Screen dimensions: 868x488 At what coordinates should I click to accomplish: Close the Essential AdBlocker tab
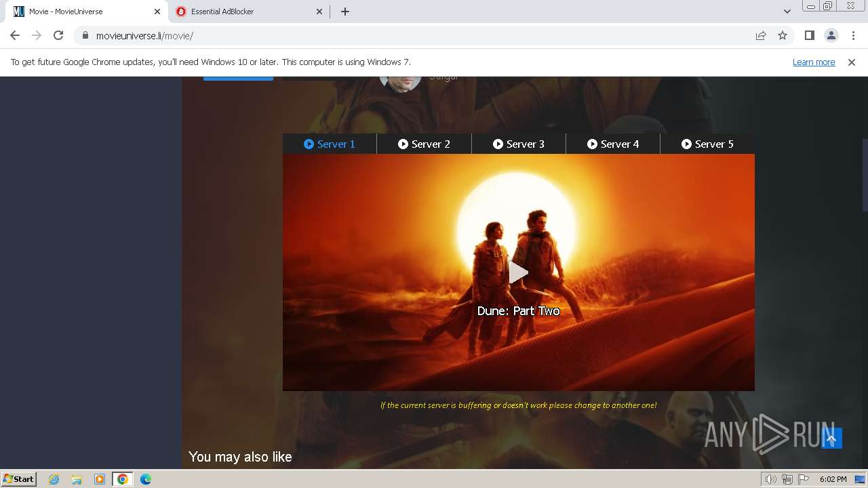[320, 12]
